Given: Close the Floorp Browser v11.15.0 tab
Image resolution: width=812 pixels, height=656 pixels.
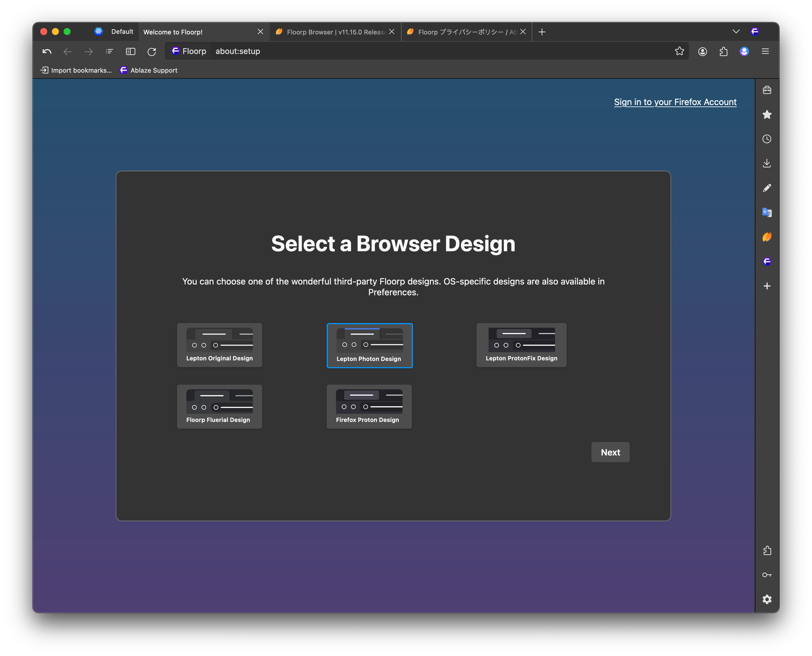Looking at the screenshot, I should click(x=392, y=32).
